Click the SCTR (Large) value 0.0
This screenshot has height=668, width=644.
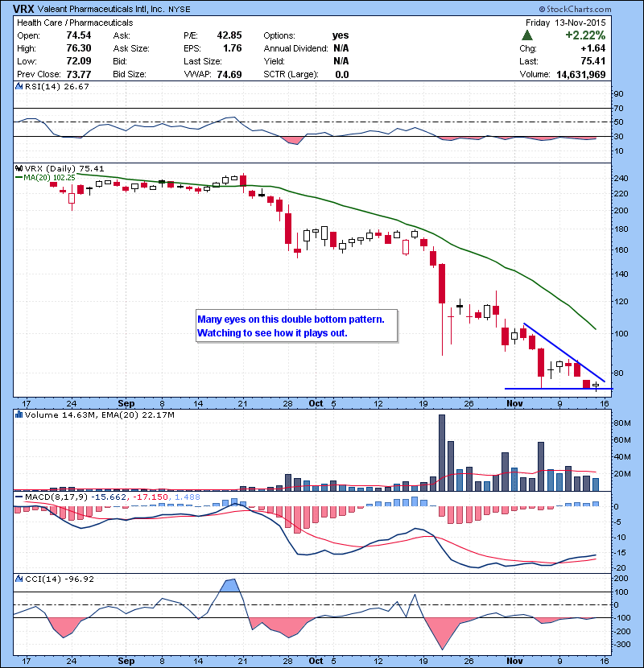342,75
